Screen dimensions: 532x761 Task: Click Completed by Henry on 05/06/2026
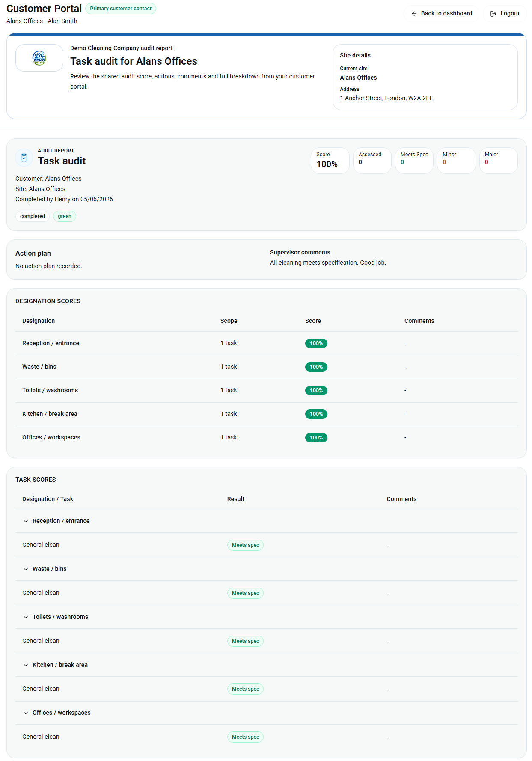[64, 199]
